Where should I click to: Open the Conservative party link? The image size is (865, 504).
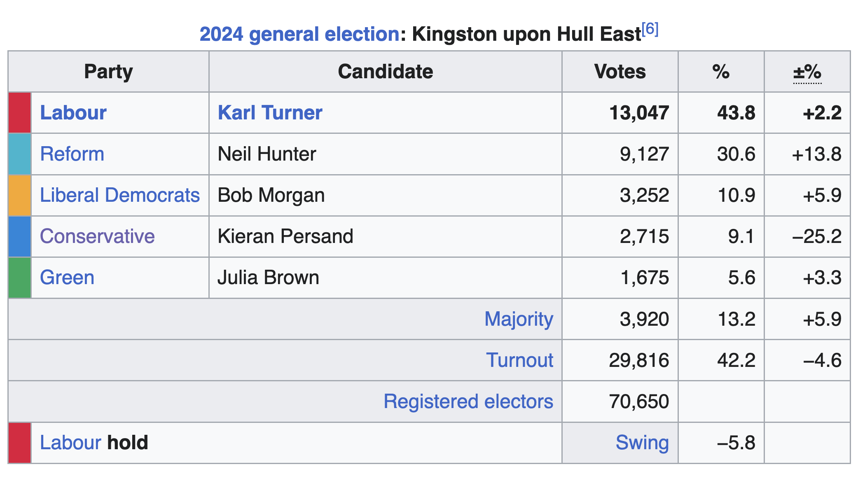[x=97, y=236]
